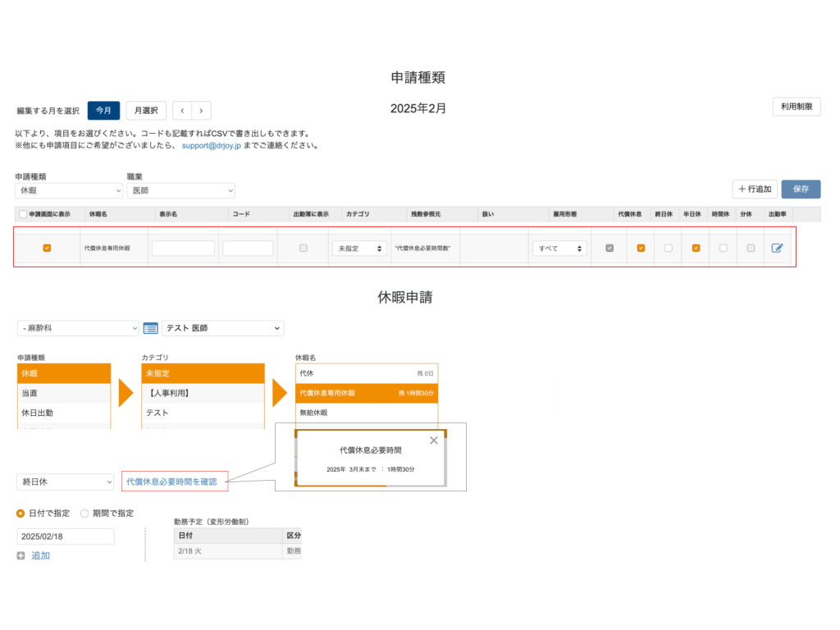This screenshot has height=630, width=840.
Task: Toggle the 代償休息 checkbox in the row
Action: tap(641, 248)
